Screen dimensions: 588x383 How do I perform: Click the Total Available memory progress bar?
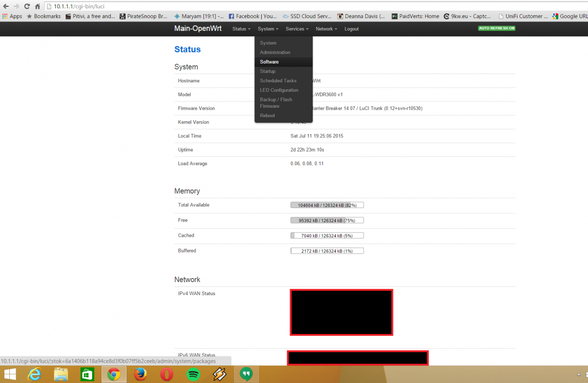(327, 205)
